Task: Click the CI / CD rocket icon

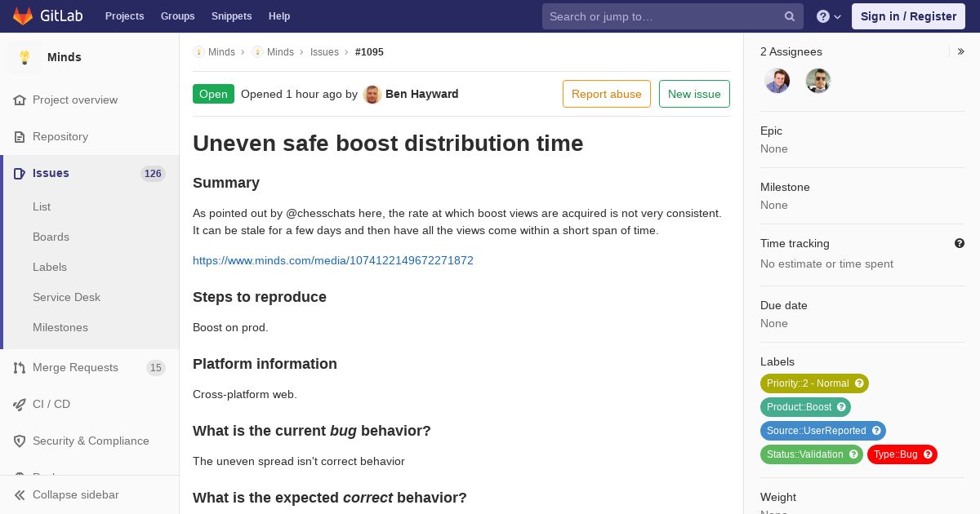Action: pos(20,404)
